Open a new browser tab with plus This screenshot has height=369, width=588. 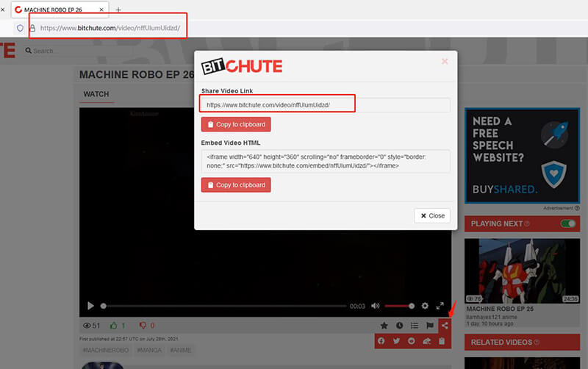pyautogui.click(x=118, y=10)
